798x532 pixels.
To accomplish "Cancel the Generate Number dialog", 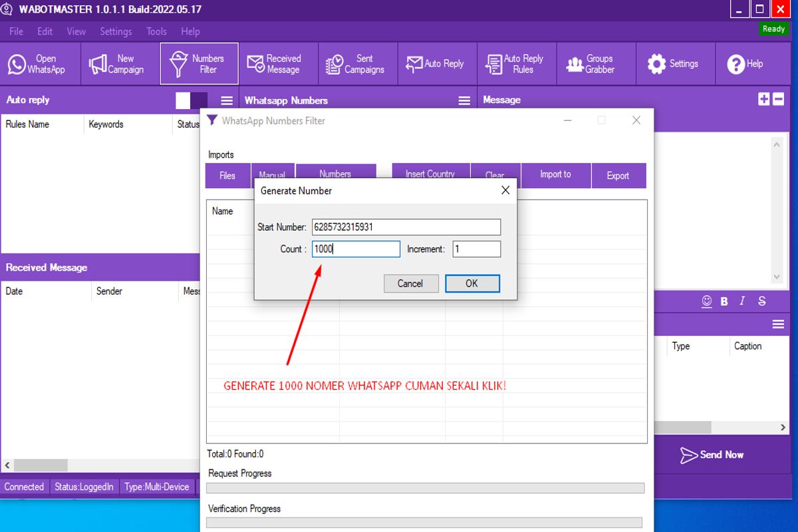I will pos(410,283).
